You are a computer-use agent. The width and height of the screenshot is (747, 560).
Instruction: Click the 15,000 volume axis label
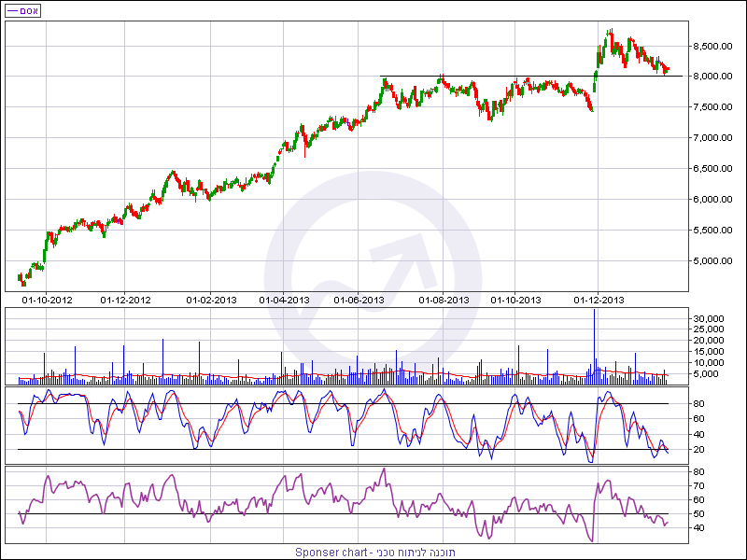pyautogui.click(x=709, y=352)
